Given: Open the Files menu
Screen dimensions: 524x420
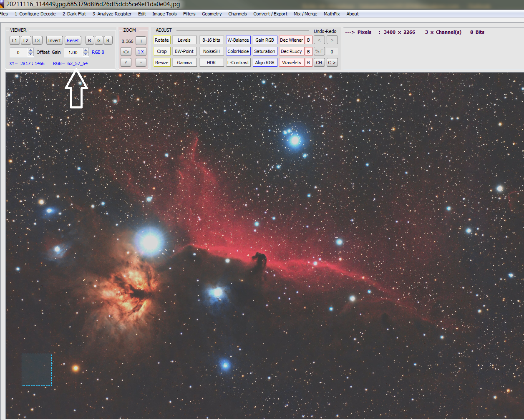Looking at the screenshot, I should pos(4,14).
